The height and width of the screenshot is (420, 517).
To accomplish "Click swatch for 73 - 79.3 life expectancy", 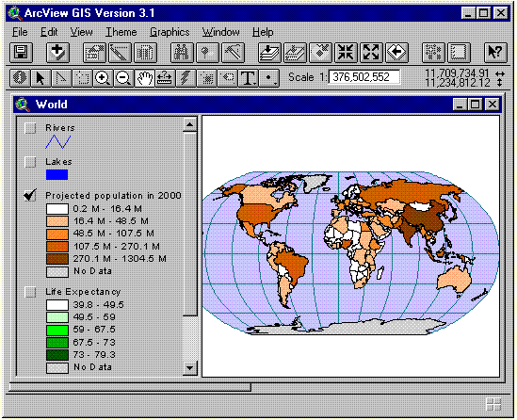I will point(57,355).
